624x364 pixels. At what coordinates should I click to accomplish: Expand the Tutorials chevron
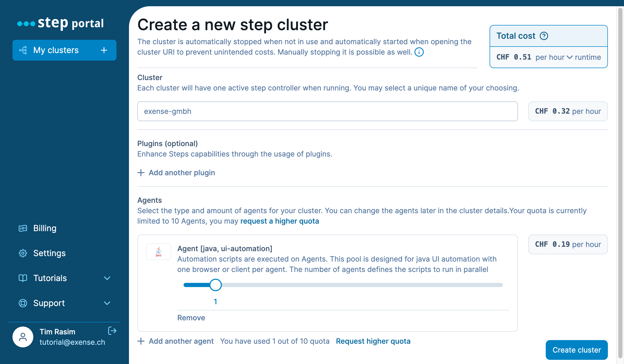point(107,278)
